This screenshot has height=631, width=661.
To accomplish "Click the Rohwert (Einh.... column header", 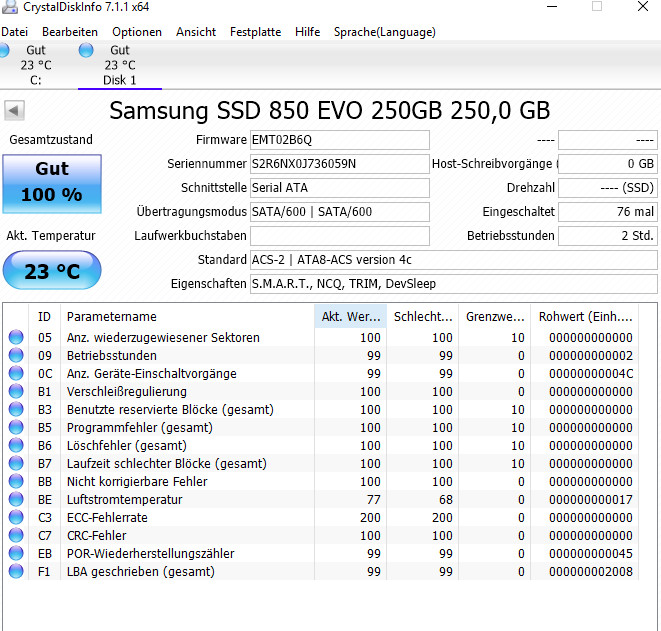I will coord(585,317).
